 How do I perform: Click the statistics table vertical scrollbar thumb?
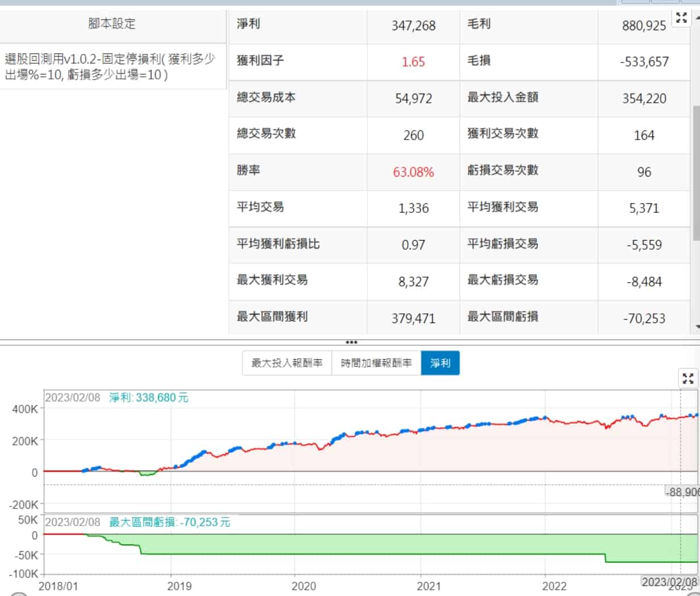tap(697, 170)
